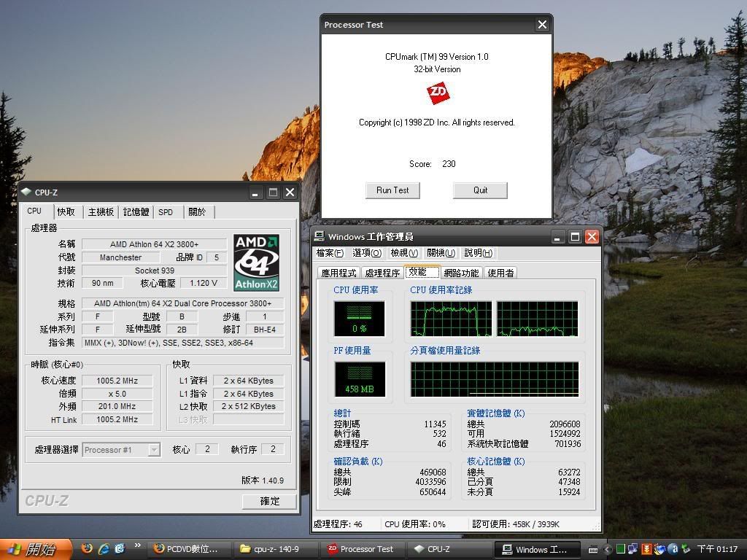Click the 確定 button in CPU-Z
This screenshot has width=747, height=560.
point(269,501)
